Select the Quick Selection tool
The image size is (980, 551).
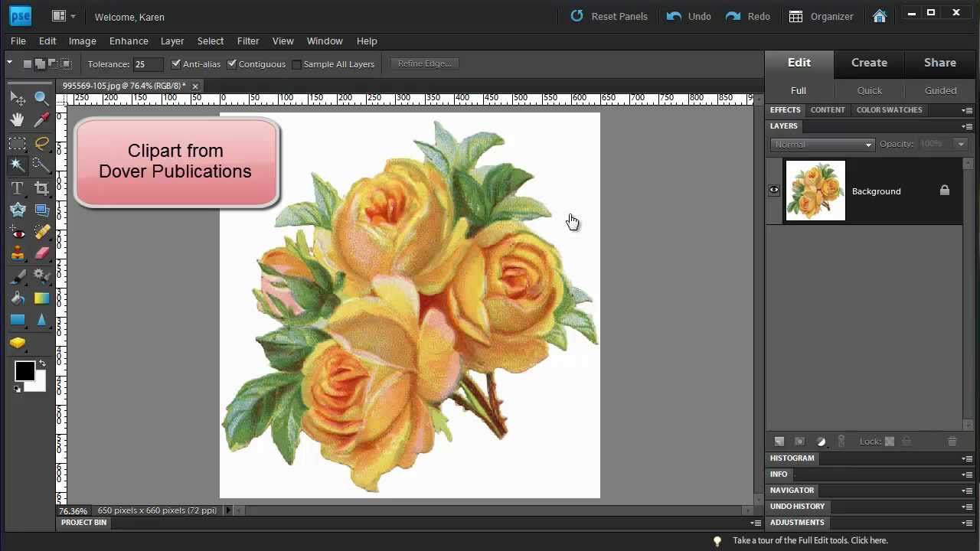pyautogui.click(x=42, y=165)
